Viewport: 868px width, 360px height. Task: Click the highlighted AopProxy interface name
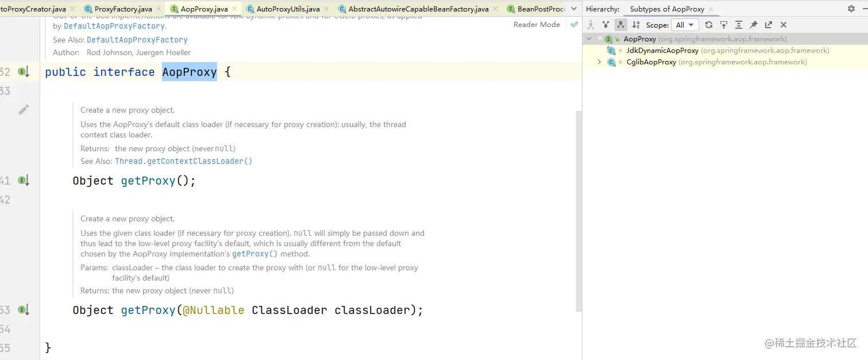190,72
